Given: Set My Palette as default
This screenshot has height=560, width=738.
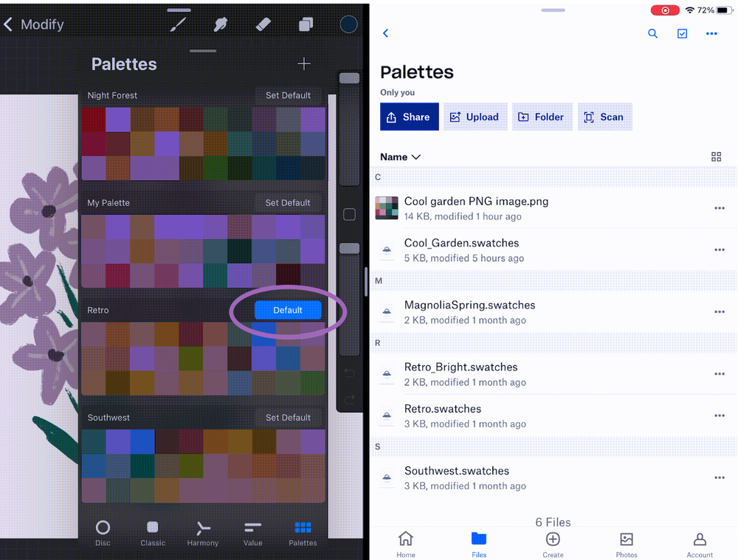Looking at the screenshot, I should [x=288, y=202].
